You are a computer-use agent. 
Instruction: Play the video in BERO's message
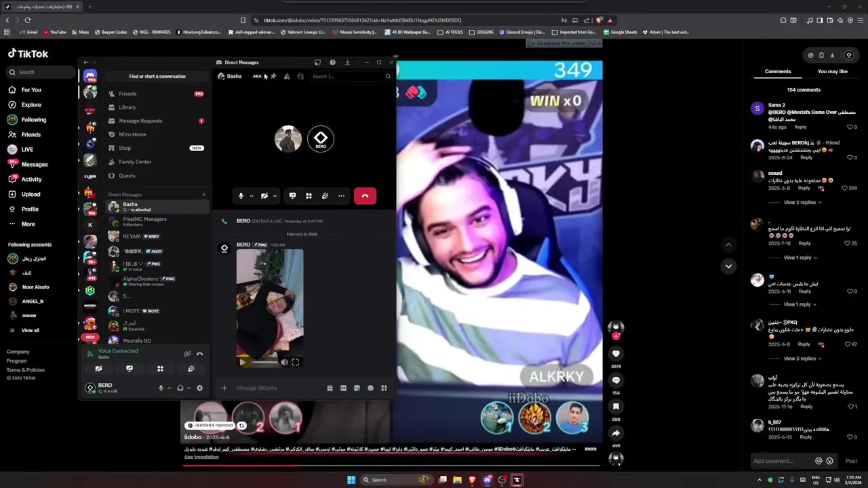point(243,363)
